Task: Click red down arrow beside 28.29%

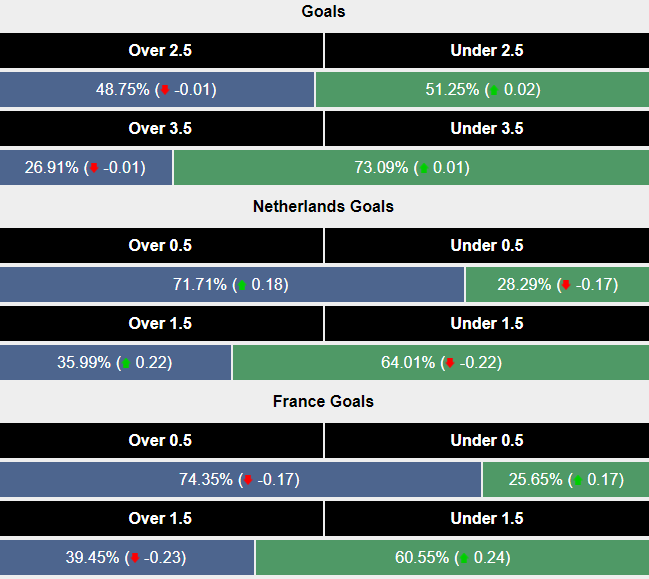Action: (565, 285)
